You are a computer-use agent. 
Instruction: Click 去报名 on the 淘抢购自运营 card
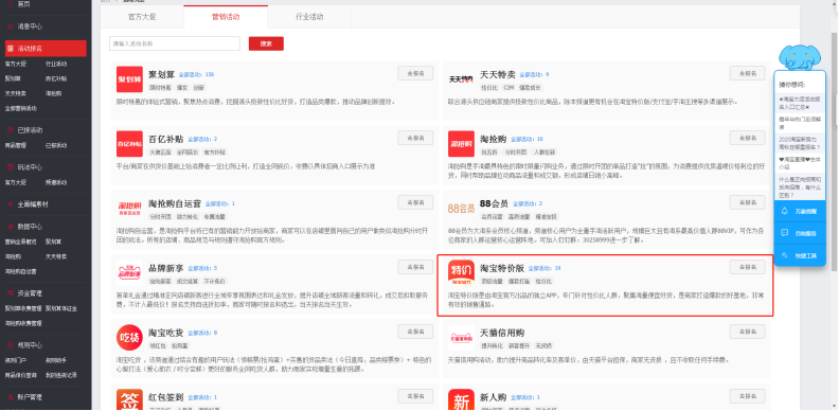click(415, 202)
